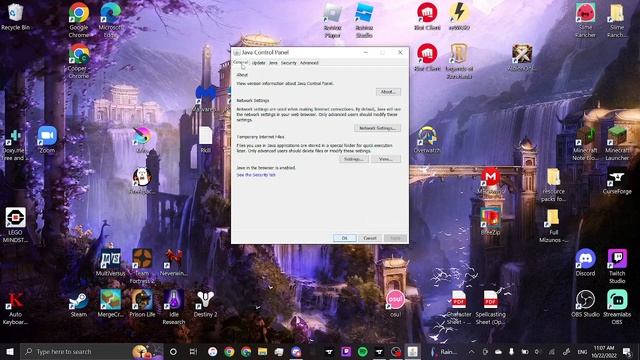The height and width of the screenshot is (360, 640).
Task: Click Settings... under Temporary Internet Files
Action: pos(353,159)
